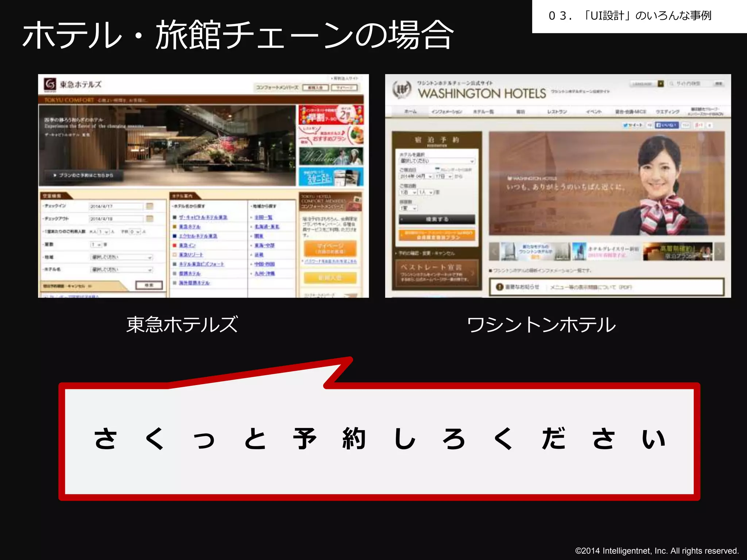Viewport: 747px width, 560px height.
Task: Click プランのご予約はこちらから button
Action: (84, 175)
